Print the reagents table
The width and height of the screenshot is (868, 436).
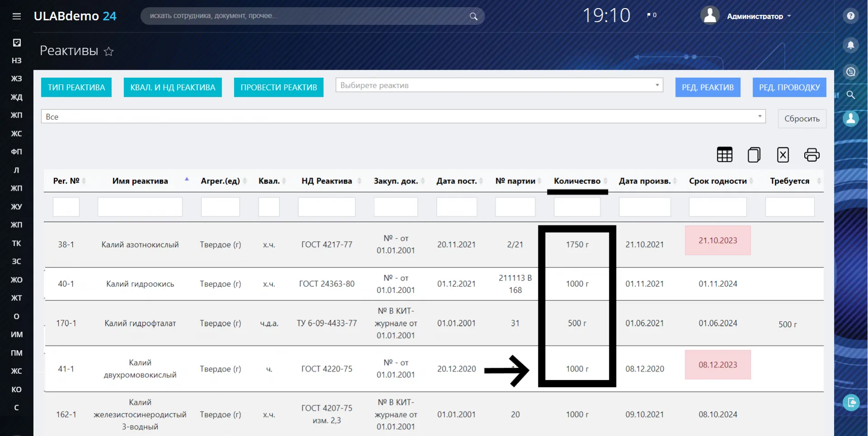[x=811, y=155]
